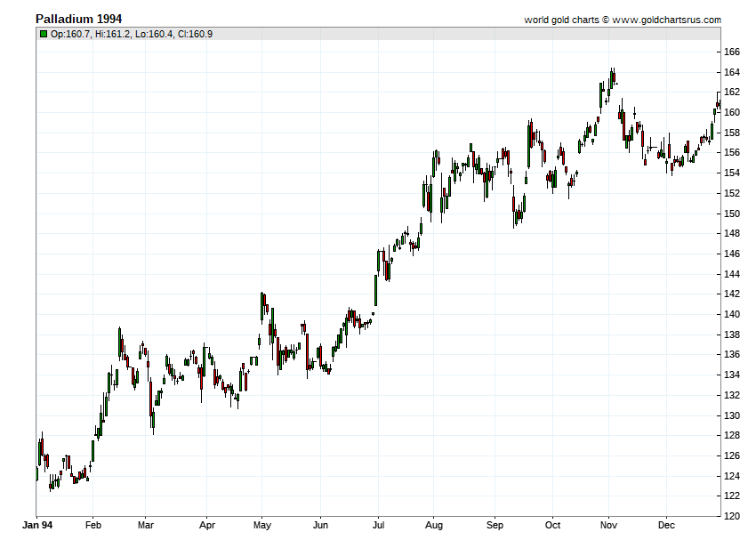The width and height of the screenshot is (756, 548).
Task: Click the 132 price axis label
Action: pos(732,395)
